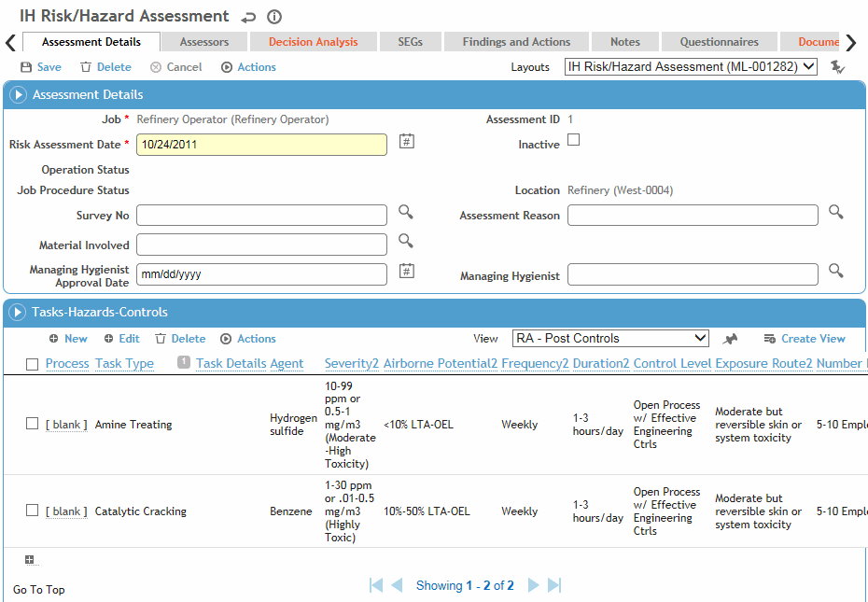
Task: Go to last page of results
Action: [x=554, y=585]
